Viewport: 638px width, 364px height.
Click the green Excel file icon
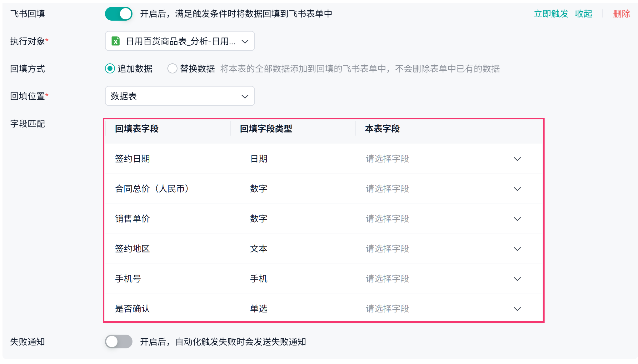(116, 41)
